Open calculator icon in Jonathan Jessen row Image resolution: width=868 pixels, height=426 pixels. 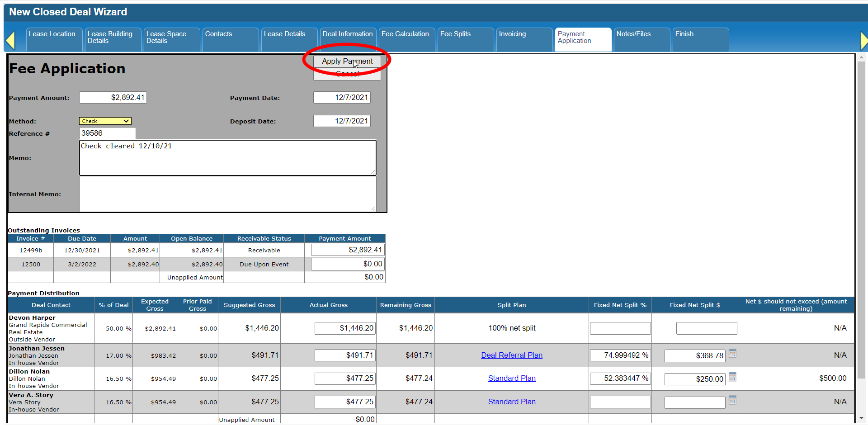(732, 354)
